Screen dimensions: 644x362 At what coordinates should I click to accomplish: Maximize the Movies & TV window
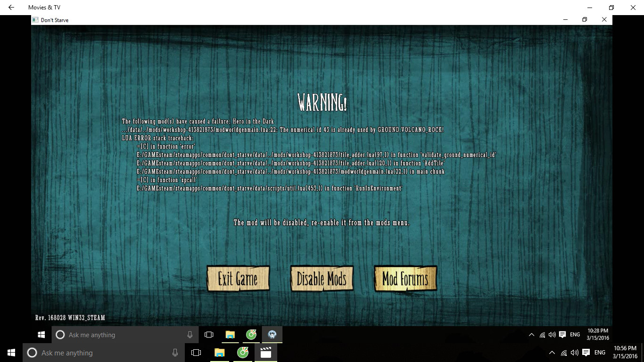(611, 8)
